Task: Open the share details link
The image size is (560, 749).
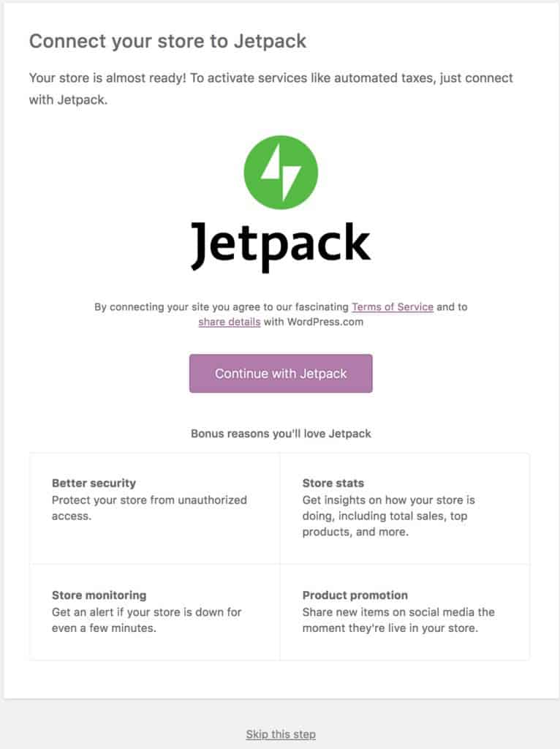Action: pos(229,322)
